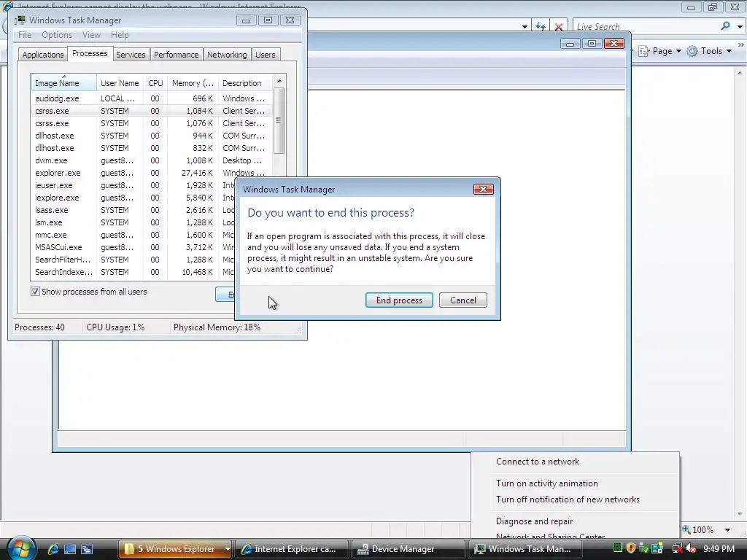Image resolution: width=747 pixels, height=560 pixels.
Task: Click the Stop icon in Internet Explorer
Action: [x=558, y=27]
